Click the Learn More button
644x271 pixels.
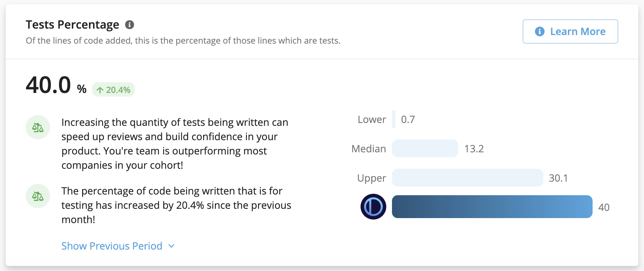coord(570,31)
